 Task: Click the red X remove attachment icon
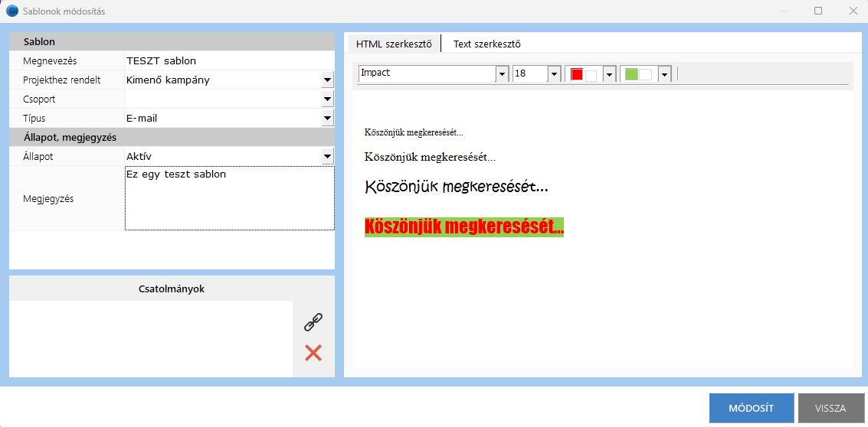pos(313,353)
